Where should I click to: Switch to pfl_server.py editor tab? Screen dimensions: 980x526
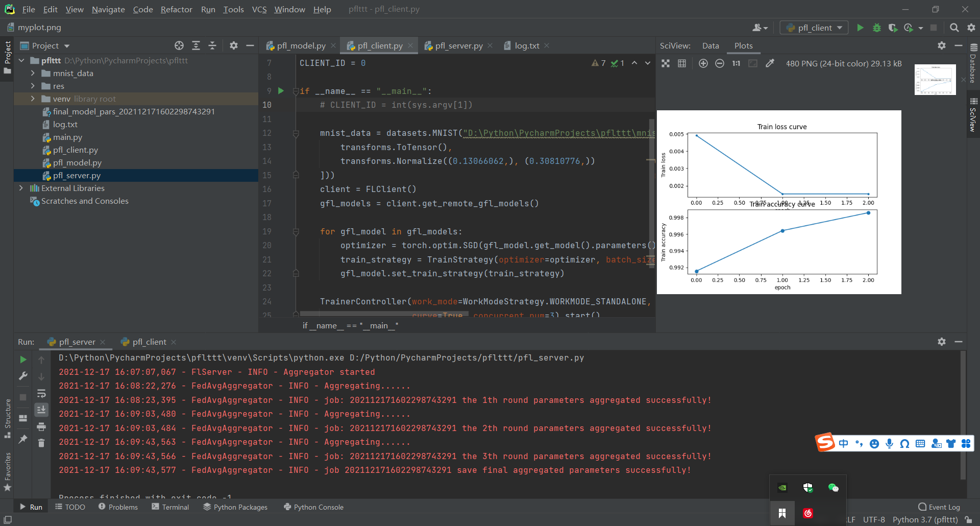(459, 45)
